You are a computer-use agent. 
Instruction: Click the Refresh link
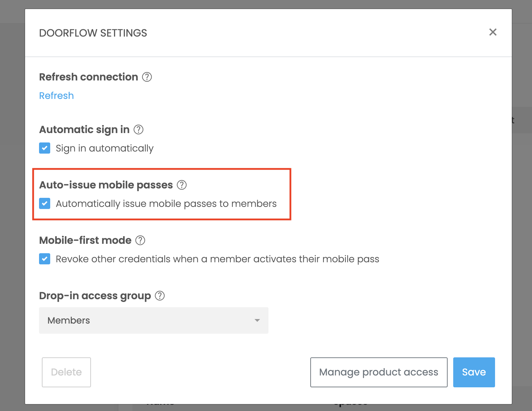pyautogui.click(x=56, y=96)
